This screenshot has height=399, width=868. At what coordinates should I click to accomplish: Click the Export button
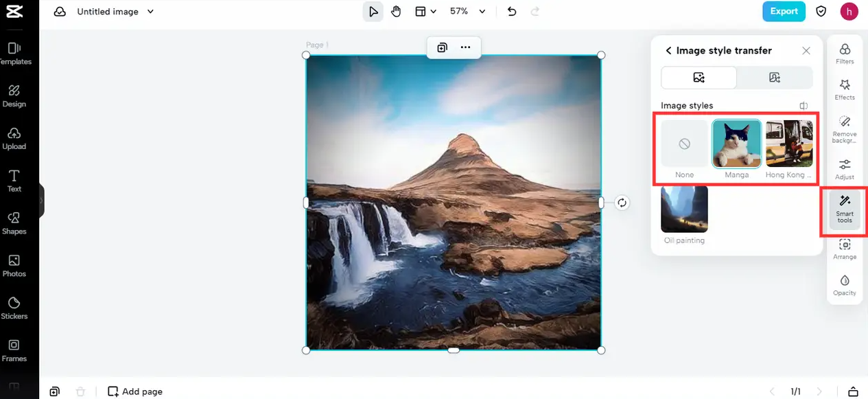(784, 11)
